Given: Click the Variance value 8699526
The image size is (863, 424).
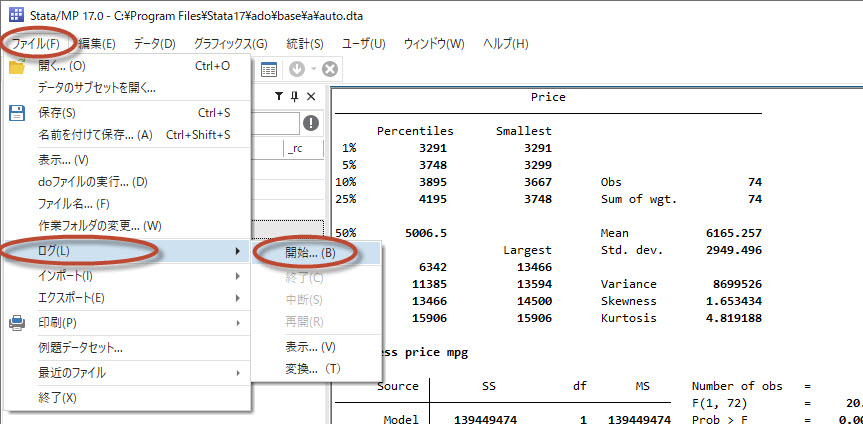Looking at the screenshot, I should (738, 284).
